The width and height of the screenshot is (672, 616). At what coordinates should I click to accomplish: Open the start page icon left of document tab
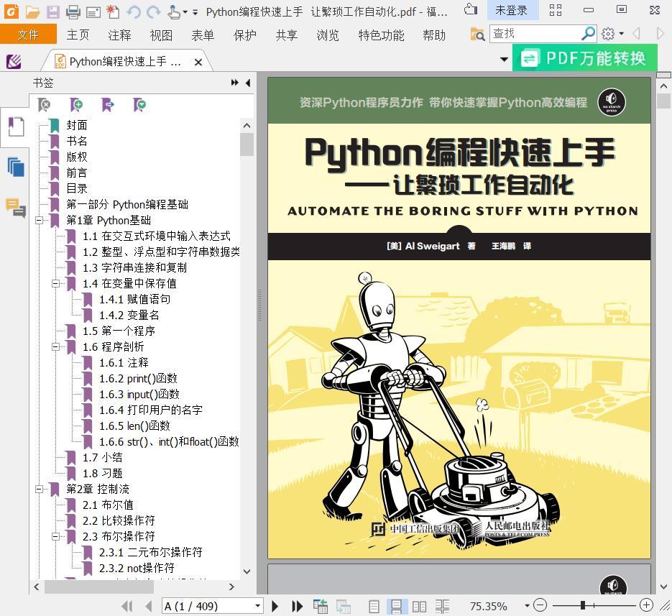tap(14, 61)
